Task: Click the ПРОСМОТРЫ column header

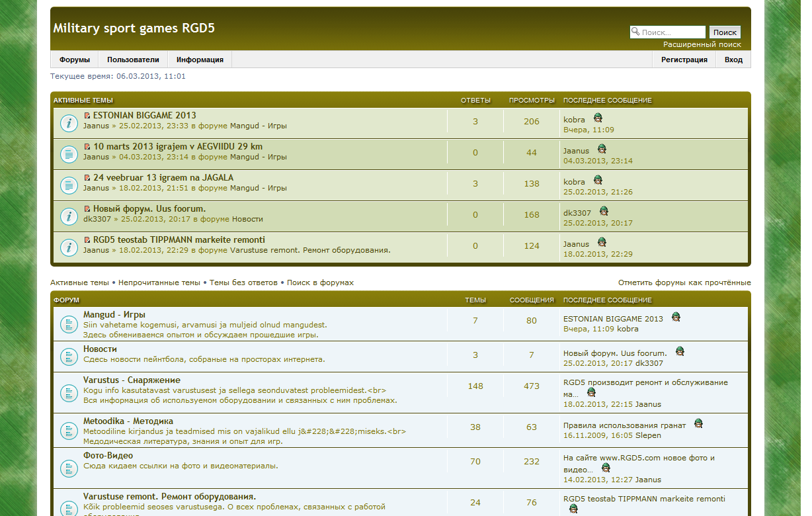Action: [532, 101]
